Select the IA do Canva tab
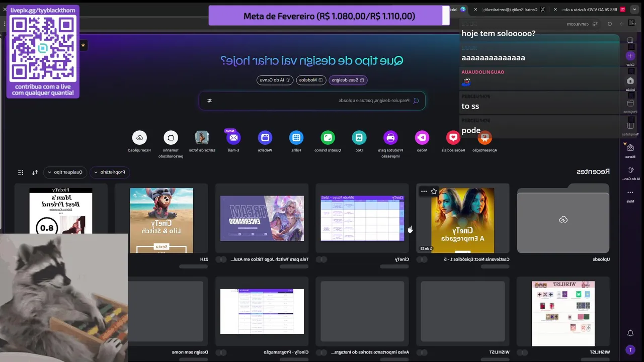The width and height of the screenshot is (644, 362). coord(275,80)
